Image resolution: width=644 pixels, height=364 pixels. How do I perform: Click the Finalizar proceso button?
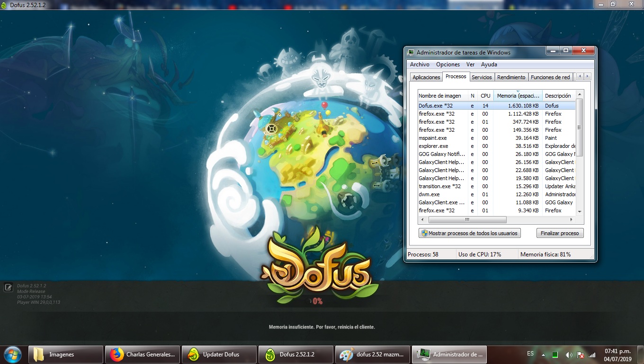(560, 233)
